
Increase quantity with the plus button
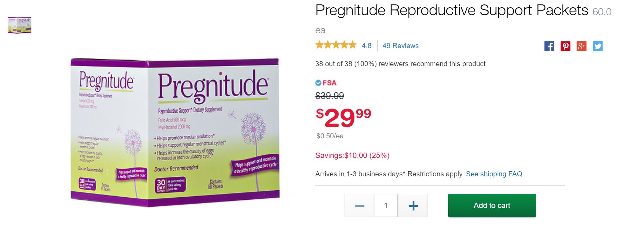pos(413,206)
